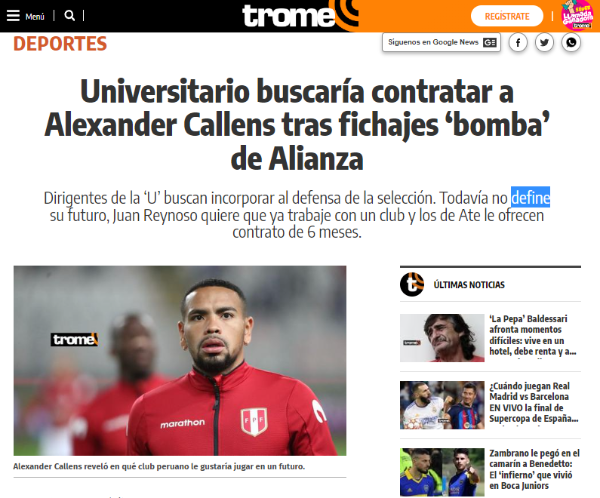This screenshot has width=600, height=498.
Task: Open Zambrano le pegó a Benedetto headline
Action: pos(534,469)
